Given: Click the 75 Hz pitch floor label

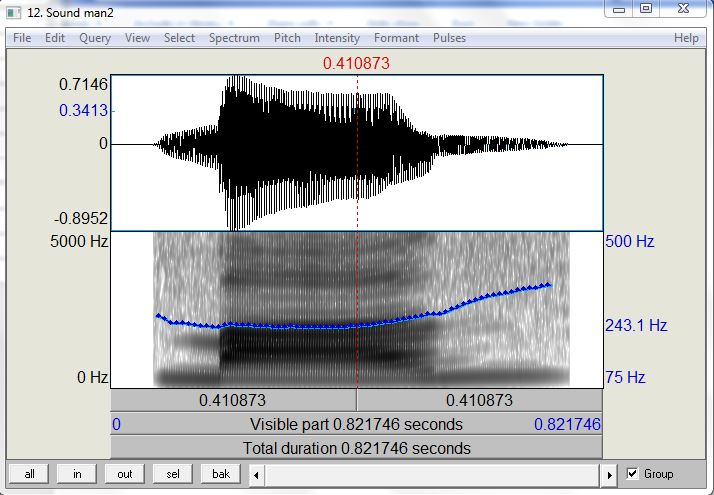Looking at the screenshot, I should coord(625,377).
